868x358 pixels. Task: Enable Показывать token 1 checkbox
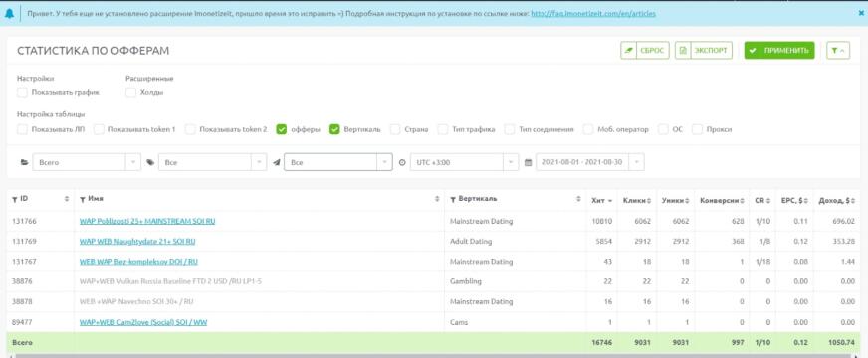click(x=99, y=129)
